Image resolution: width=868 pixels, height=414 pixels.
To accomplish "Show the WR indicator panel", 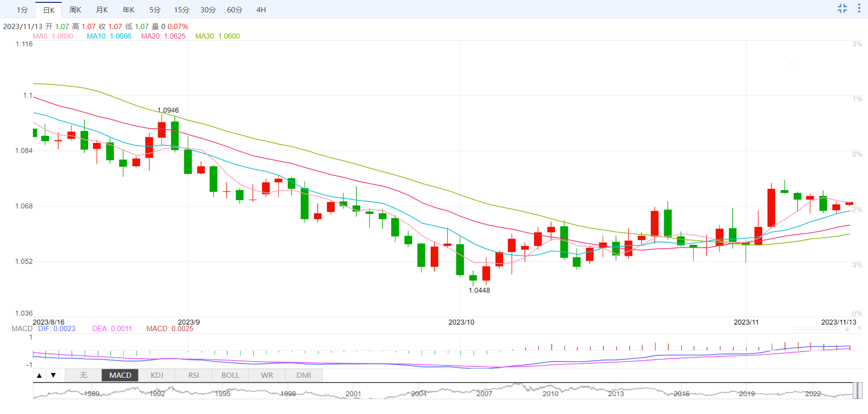I will pyautogui.click(x=267, y=375).
